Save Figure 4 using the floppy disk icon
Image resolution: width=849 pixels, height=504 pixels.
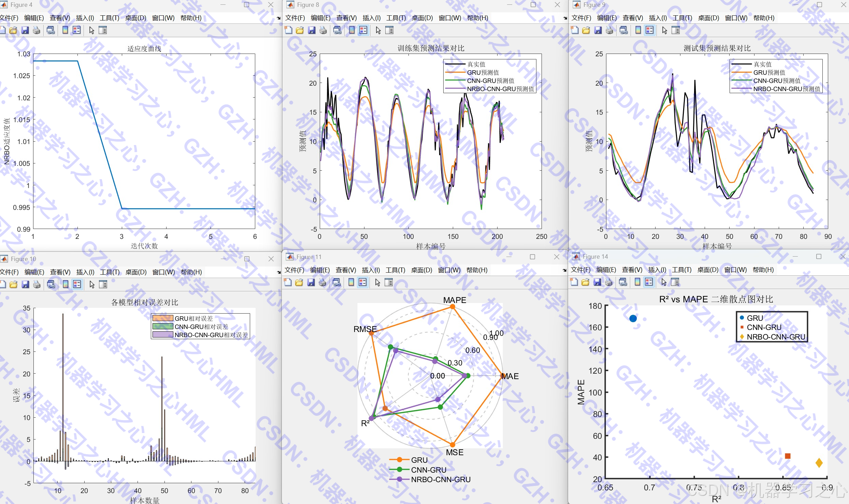click(x=25, y=30)
